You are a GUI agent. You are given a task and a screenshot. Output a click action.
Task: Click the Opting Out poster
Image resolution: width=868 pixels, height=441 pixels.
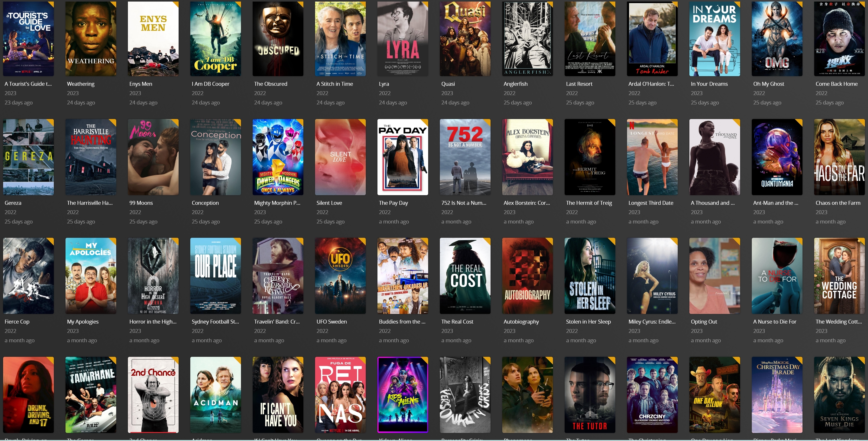(715, 276)
